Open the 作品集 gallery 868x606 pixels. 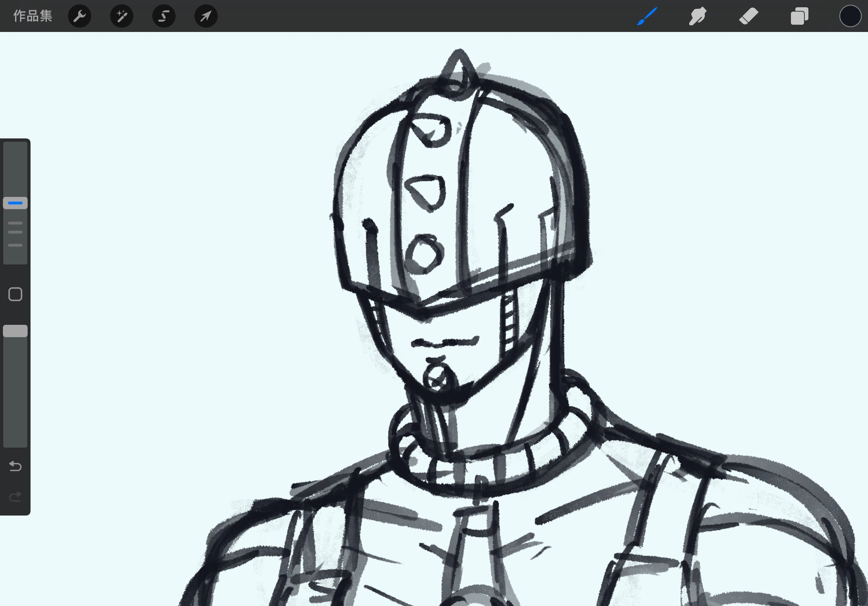(x=32, y=16)
